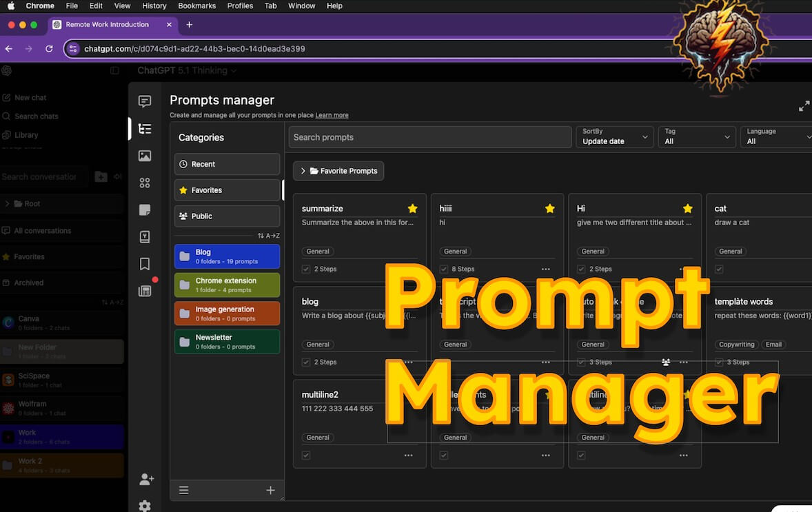Select the olive Chrome extension folder

pyautogui.click(x=227, y=285)
